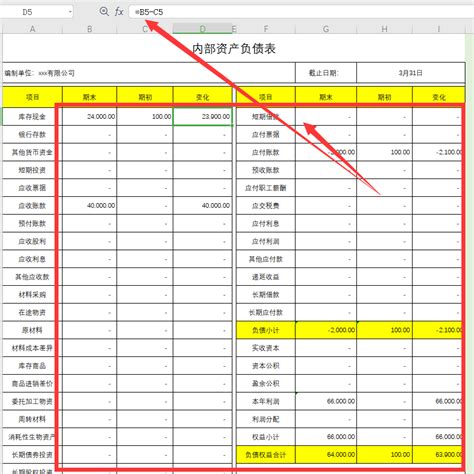Click the 期末 40,000.00 cell for 应收账款
Viewport: 474px width, 474px height.
[x=89, y=206]
